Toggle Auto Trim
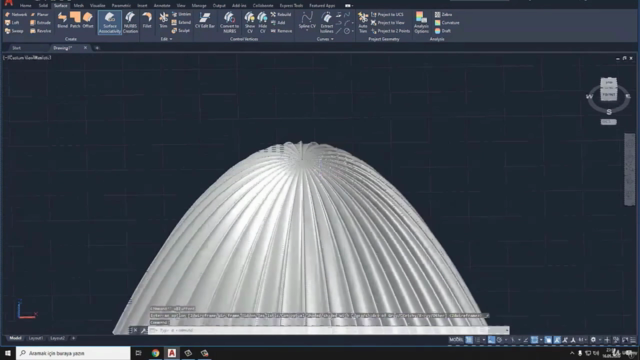The height and width of the screenshot is (360, 640). tap(363, 22)
